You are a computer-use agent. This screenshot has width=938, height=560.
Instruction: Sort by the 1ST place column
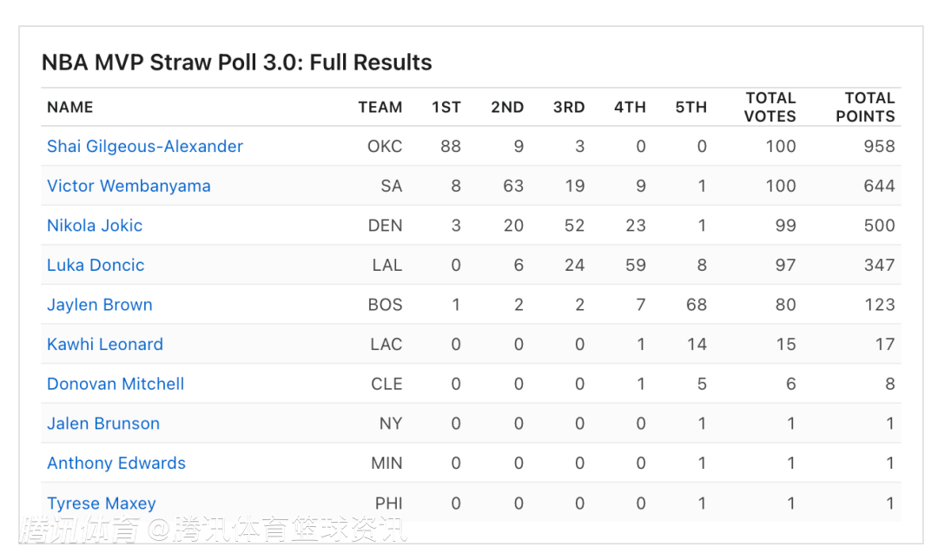[446, 108]
